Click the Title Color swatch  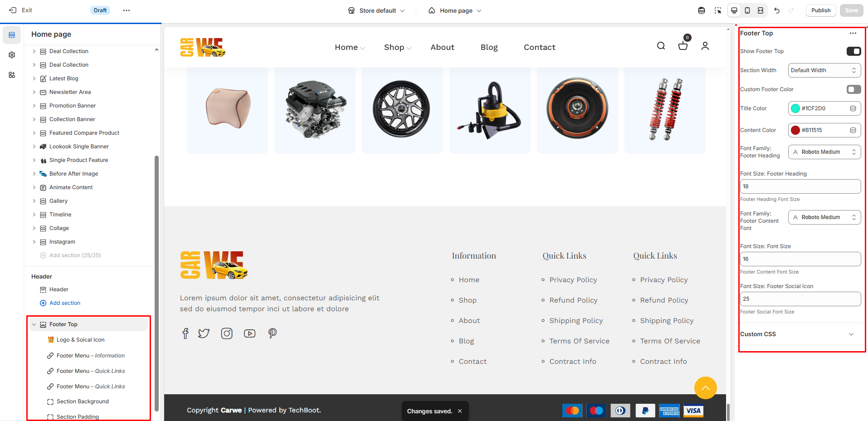(x=795, y=108)
